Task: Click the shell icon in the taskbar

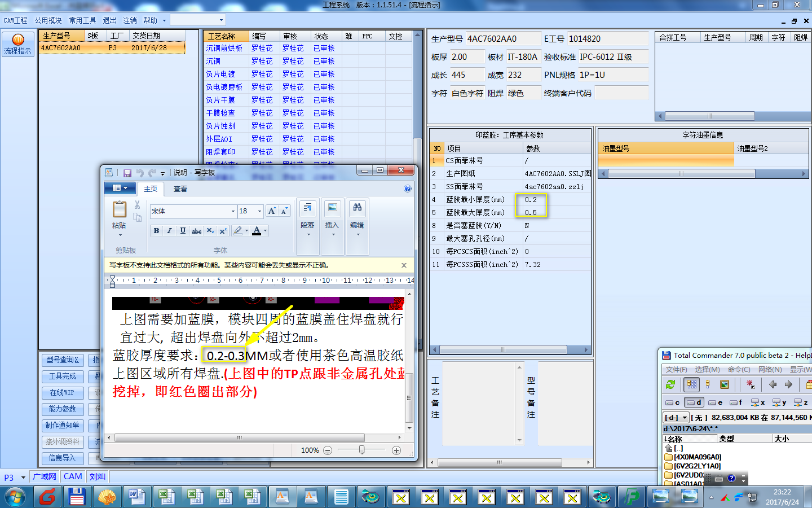Action: pyautogui.click(x=107, y=497)
